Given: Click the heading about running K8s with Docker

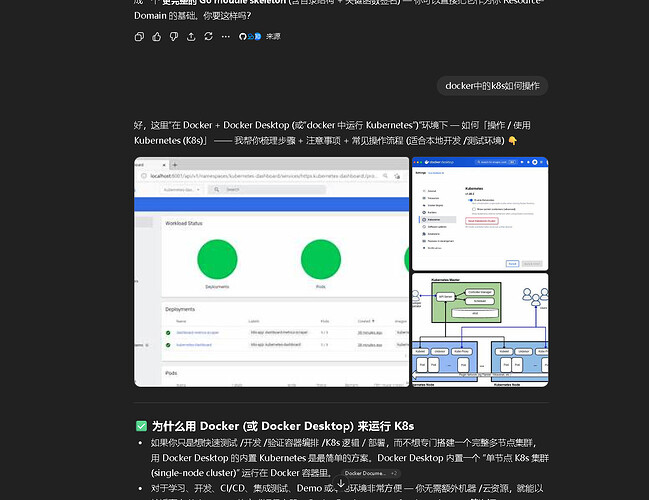Looking at the screenshot, I should (283, 426).
